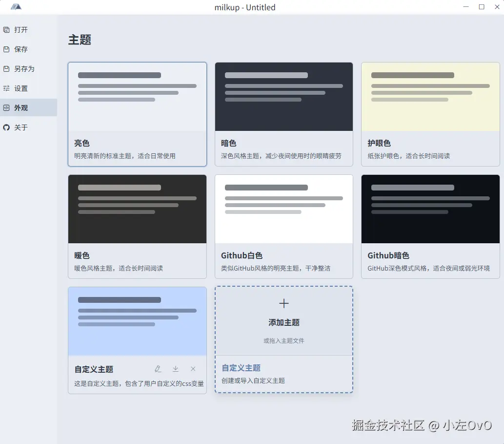
Task: Apply the Github白色 theme
Action: 284,227
